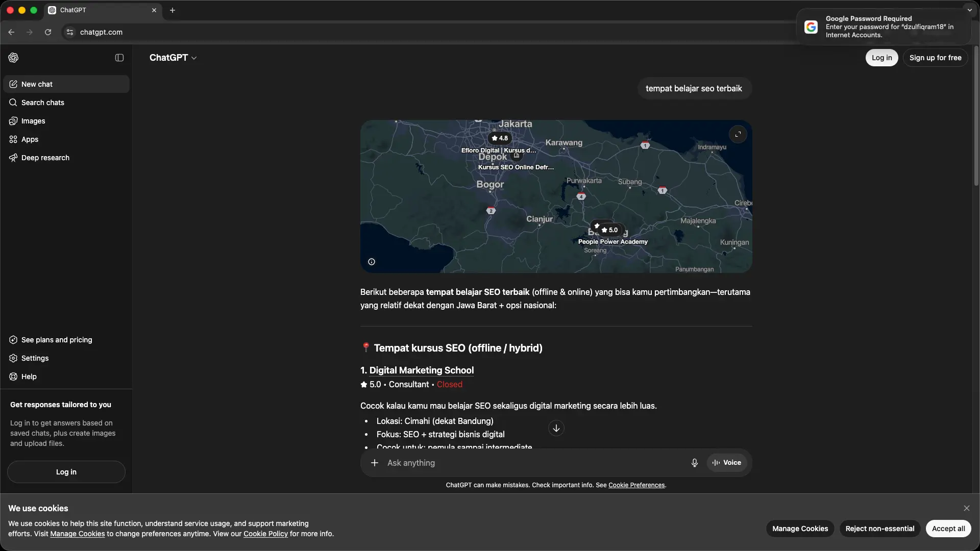Open a new browser tab
Viewport: 980px width, 551px height.
coord(173,10)
